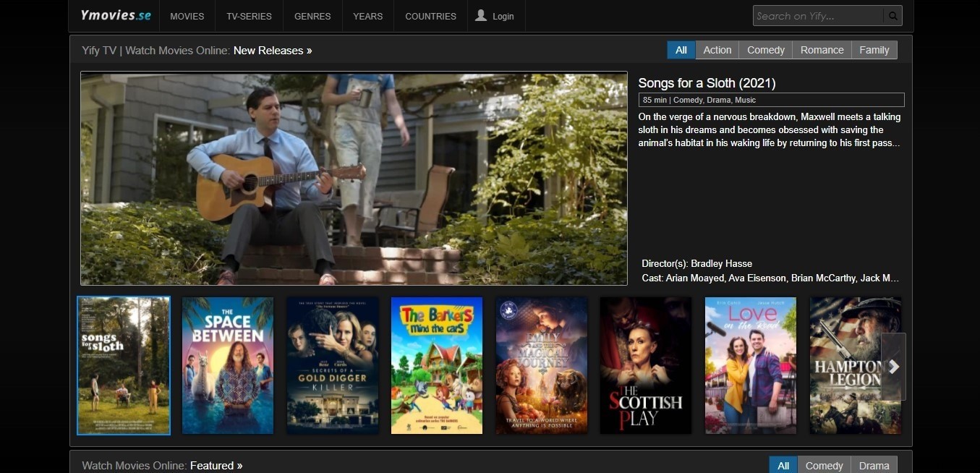Click the right carousel arrow

[895, 366]
